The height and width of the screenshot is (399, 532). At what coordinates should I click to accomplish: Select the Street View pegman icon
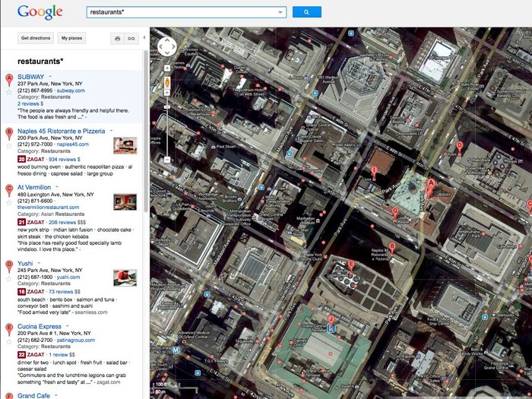coord(167,82)
